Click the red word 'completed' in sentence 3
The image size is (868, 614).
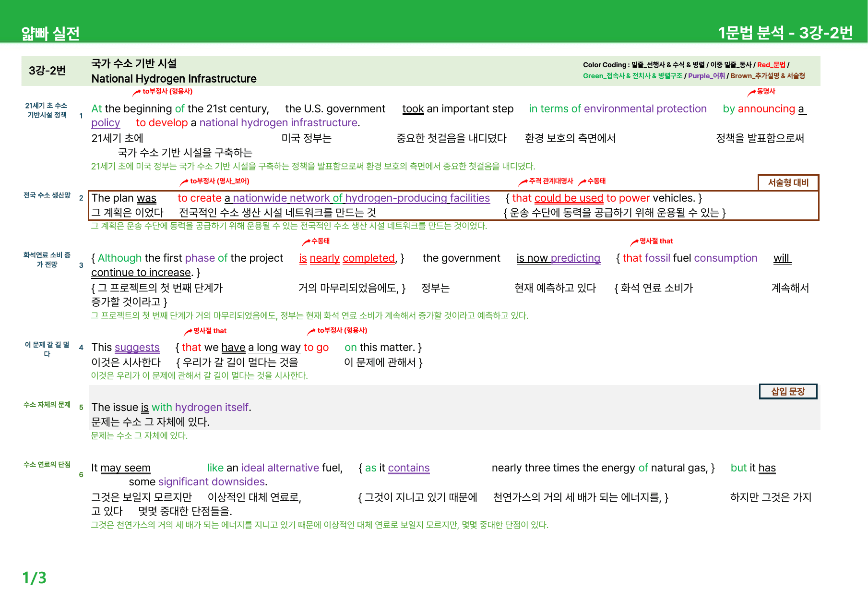point(369,258)
